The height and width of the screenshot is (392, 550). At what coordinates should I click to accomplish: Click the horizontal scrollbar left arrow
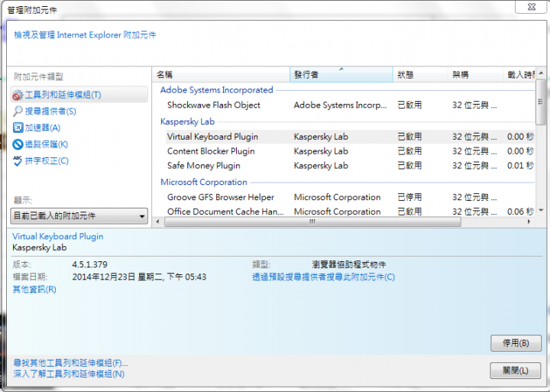158,222
